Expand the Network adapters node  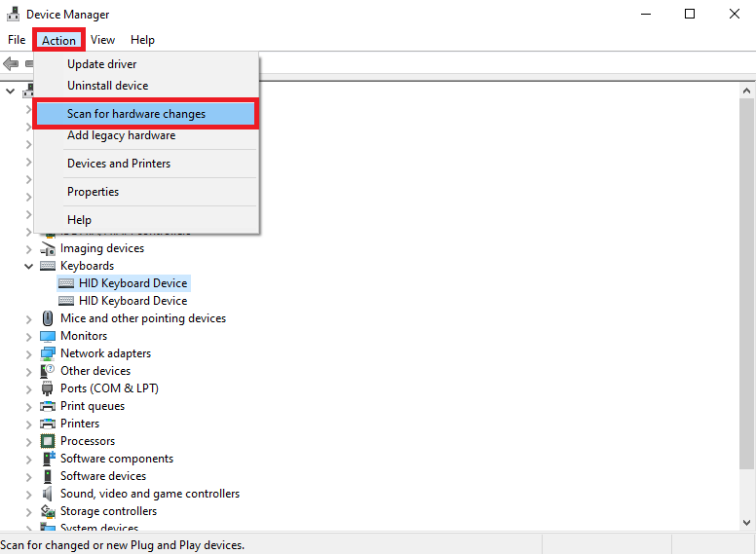point(29,354)
